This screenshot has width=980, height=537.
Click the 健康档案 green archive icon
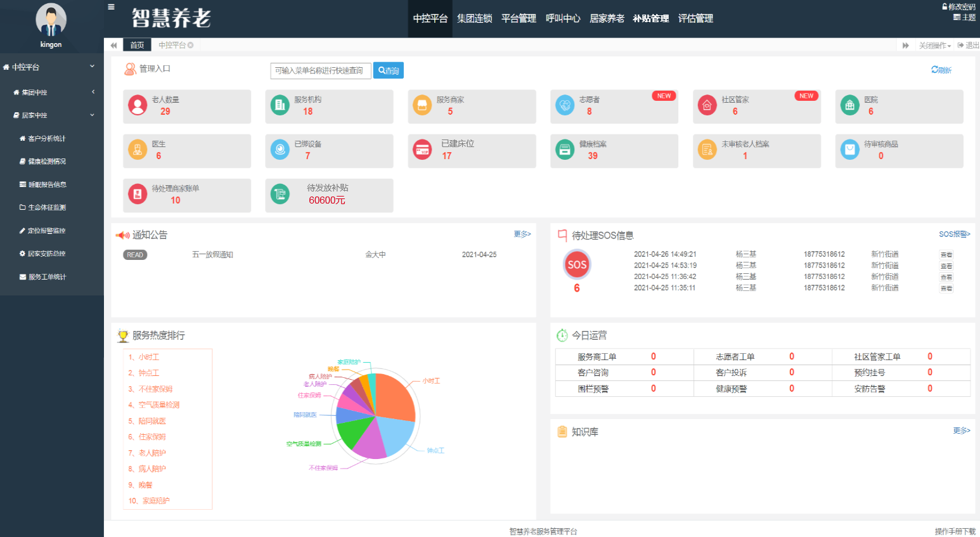pyautogui.click(x=565, y=150)
